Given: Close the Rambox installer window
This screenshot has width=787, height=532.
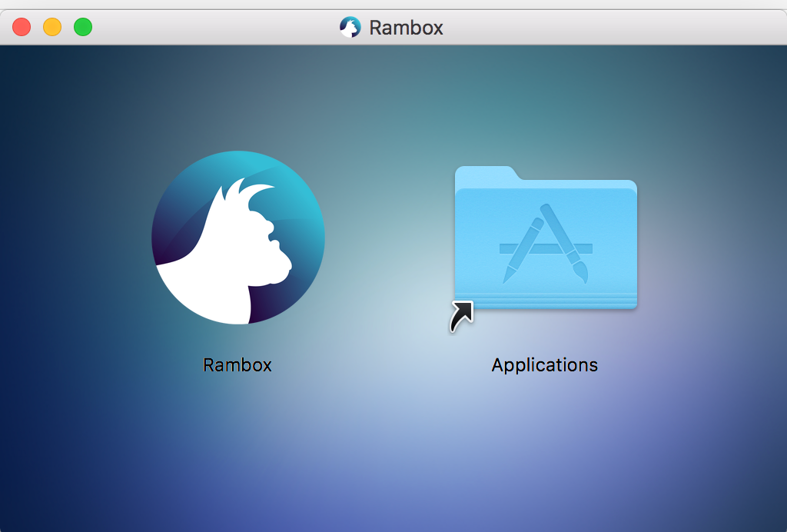Looking at the screenshot, I should click(22, 27).
